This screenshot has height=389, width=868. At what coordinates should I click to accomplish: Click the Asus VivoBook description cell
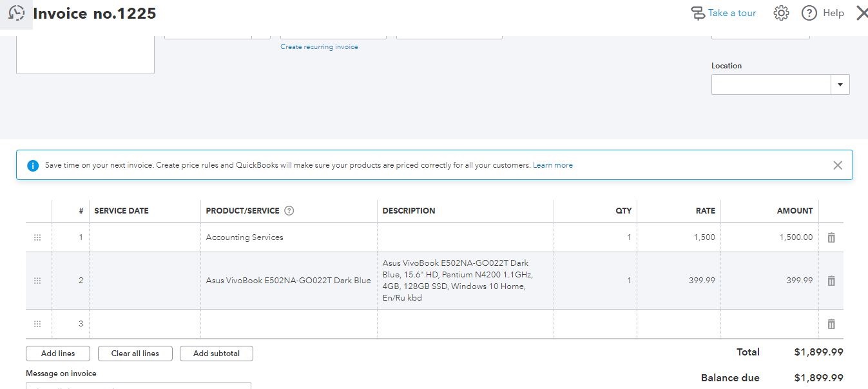[x=465, y=281]
